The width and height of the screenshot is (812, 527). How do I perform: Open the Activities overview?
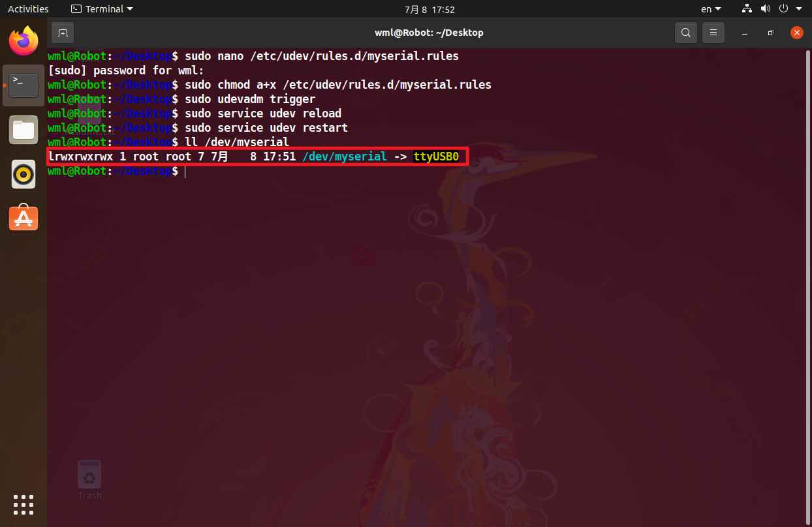[x=28, y=9]
